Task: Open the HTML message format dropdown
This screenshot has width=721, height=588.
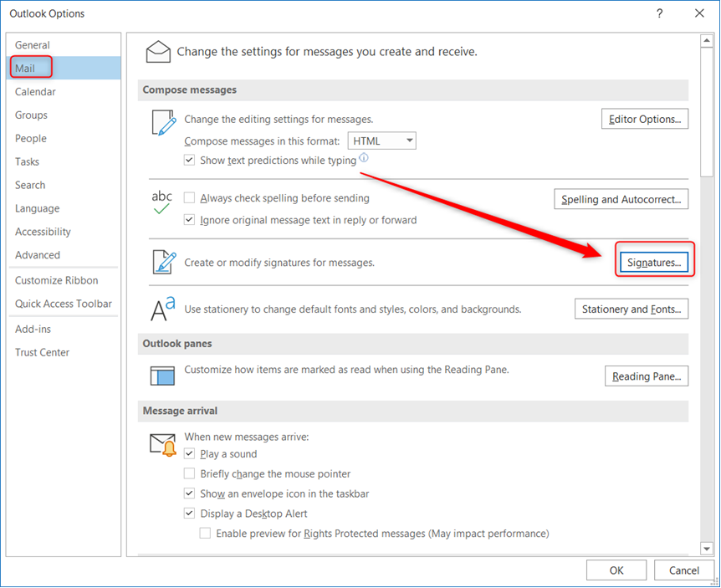Action: [381, 141]
